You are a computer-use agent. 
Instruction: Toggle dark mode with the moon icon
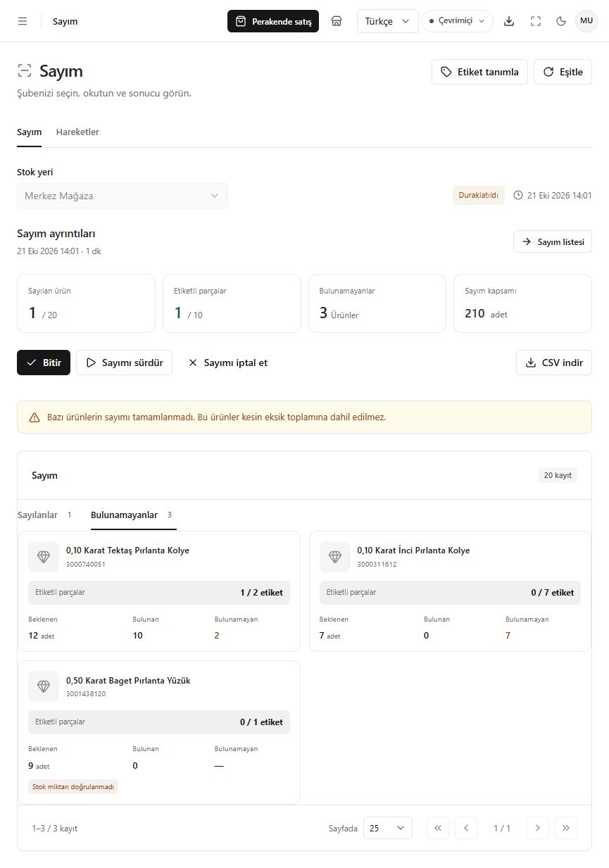[x=561, y=21]
